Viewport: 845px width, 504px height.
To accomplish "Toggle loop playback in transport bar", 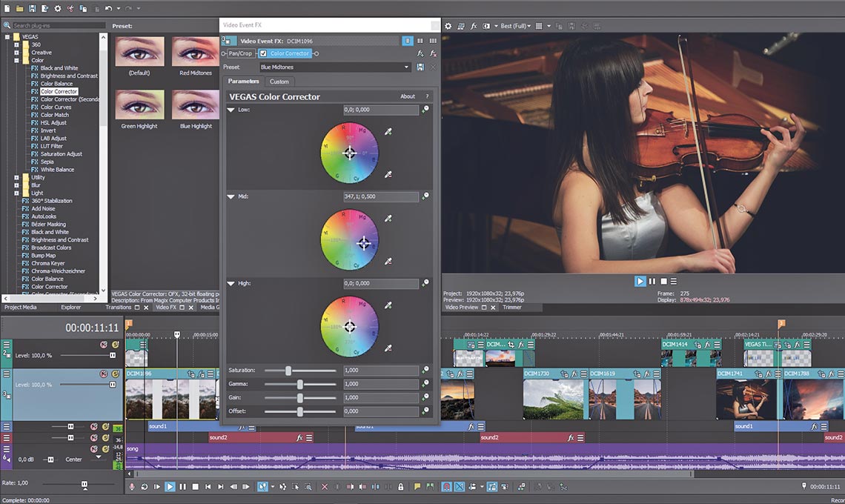I will pos(145,487).
